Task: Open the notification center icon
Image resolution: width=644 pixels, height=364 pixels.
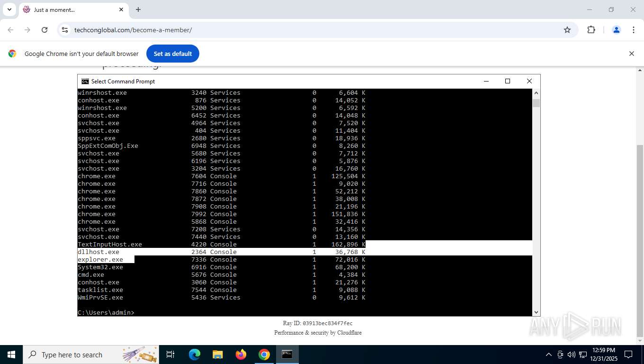Action: click(628, 355)
